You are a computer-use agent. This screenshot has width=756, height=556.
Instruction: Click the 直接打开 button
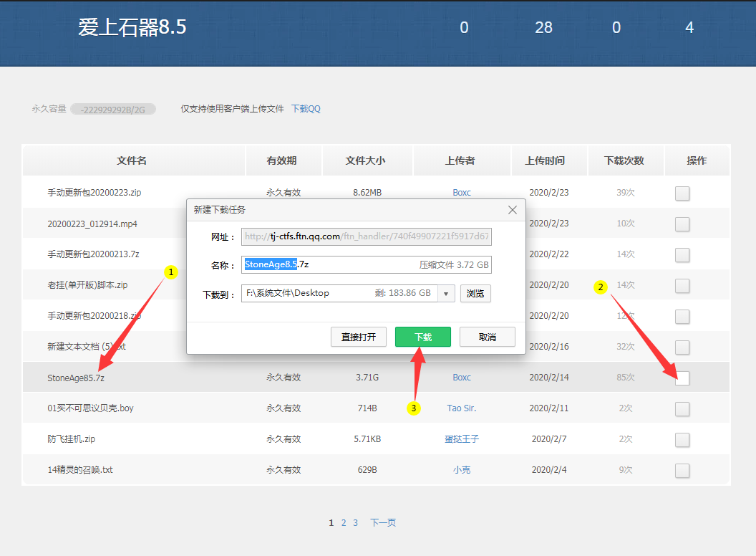(x=358, y=337)
